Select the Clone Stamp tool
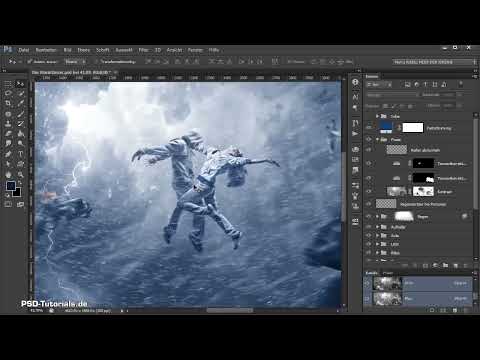 tap(8, 124)
